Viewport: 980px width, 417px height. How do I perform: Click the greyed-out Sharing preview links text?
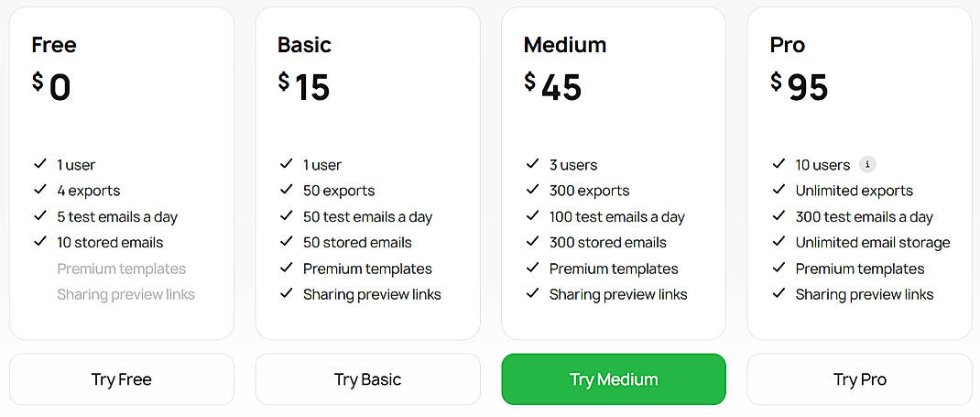coord(125,294)
